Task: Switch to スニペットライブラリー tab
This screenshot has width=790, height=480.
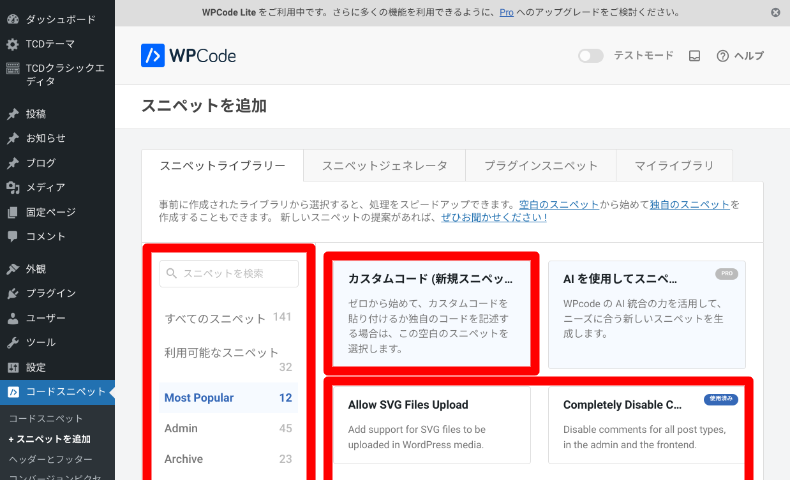Action: point(222,165)
